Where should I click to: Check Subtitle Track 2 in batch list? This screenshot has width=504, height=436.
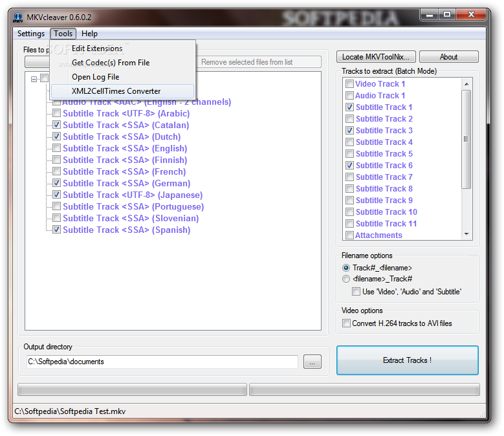[350, 118]
